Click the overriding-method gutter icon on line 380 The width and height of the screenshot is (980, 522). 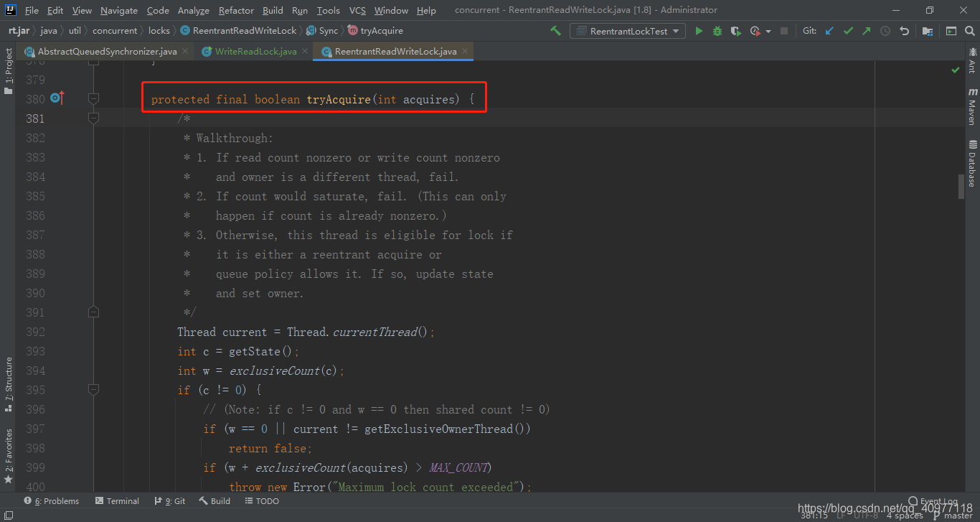click(57, 98)
